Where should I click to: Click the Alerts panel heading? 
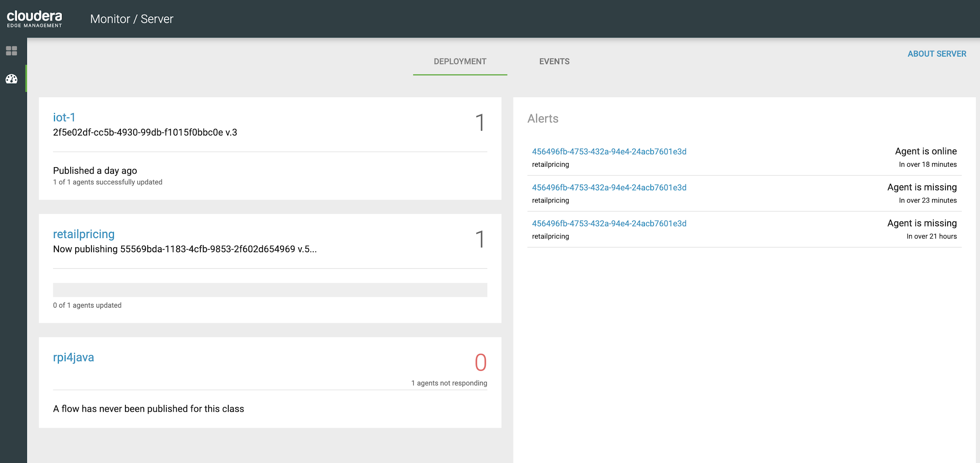point(542,119)
